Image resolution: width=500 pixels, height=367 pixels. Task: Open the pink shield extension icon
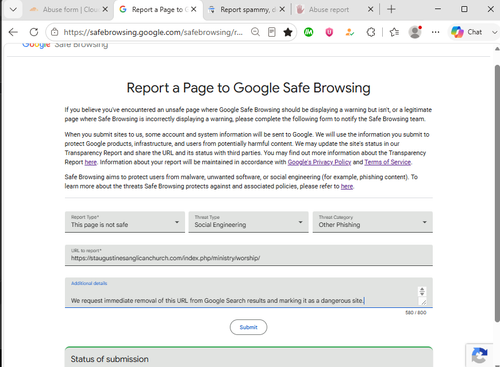[329, 32]
